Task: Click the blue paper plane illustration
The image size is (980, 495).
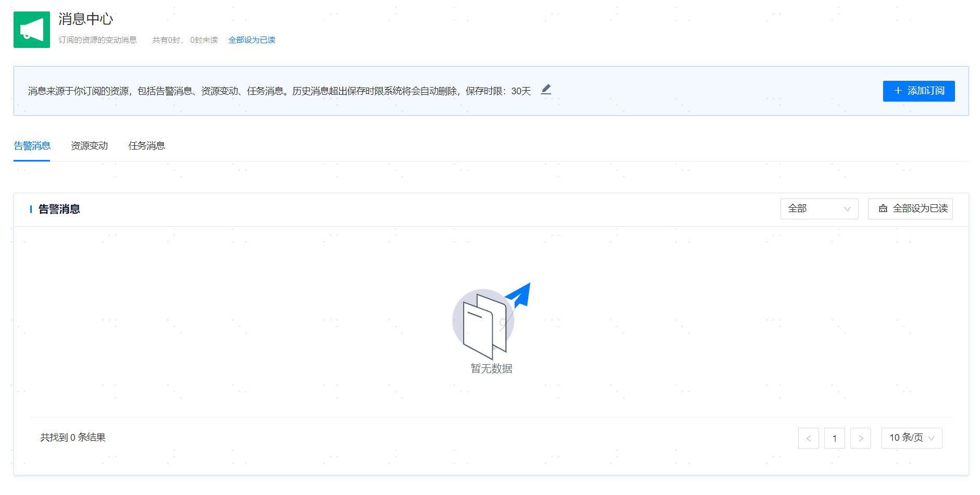Action: (519, 295)
